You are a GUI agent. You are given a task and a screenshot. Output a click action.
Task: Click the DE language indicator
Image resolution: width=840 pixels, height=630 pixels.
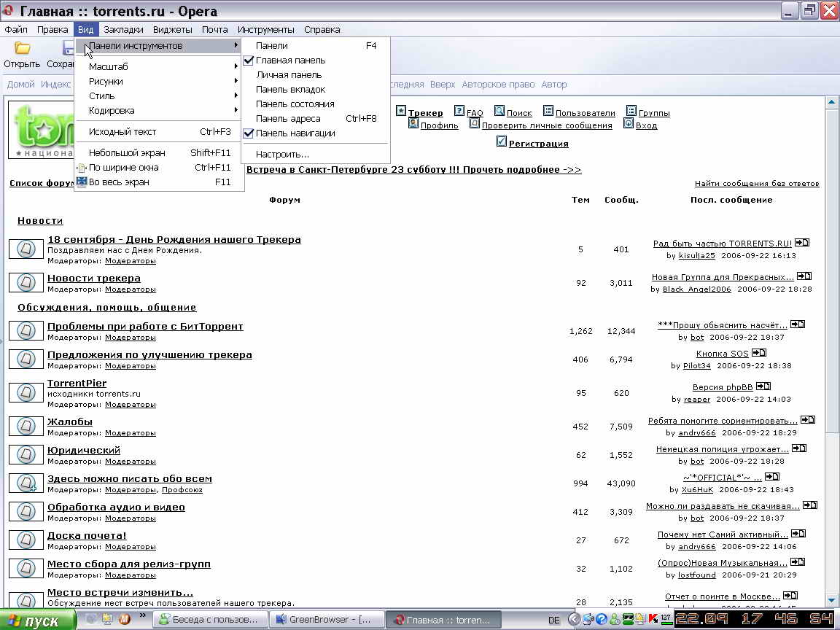[554, 620]
